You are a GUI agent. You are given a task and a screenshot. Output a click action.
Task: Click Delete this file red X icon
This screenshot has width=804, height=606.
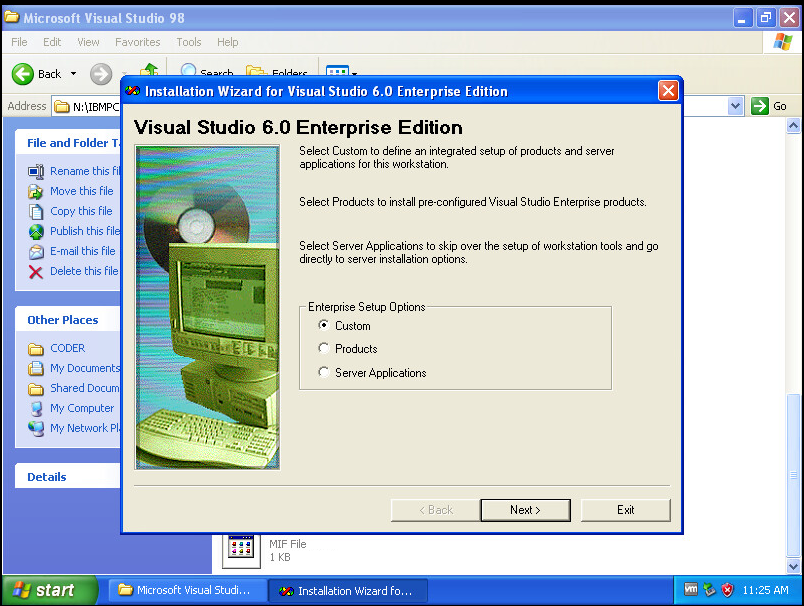click(36, 272)
